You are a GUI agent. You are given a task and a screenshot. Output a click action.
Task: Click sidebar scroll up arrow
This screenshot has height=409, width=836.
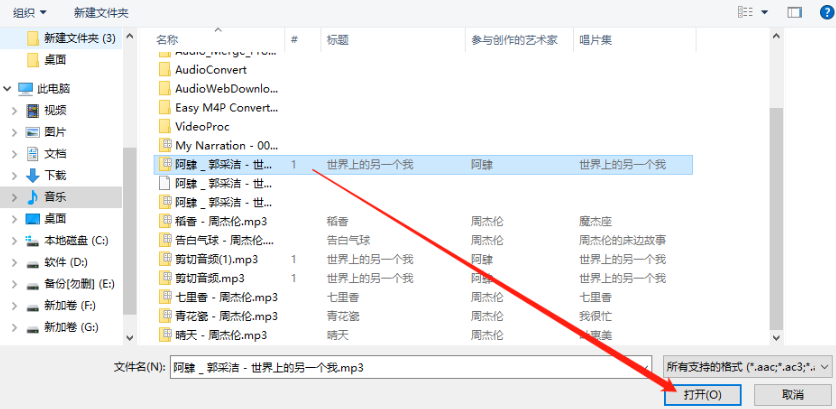(130, 36)
